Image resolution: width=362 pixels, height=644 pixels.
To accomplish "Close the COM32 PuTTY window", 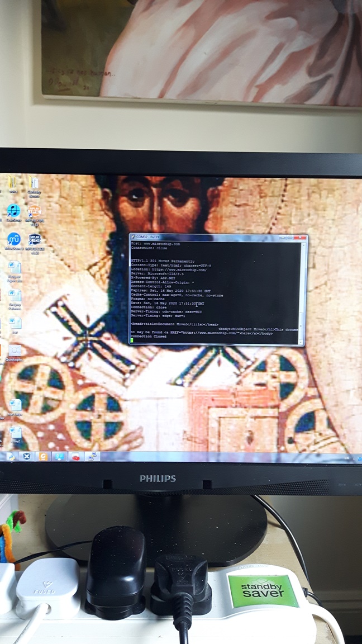I will coord(300,237).
